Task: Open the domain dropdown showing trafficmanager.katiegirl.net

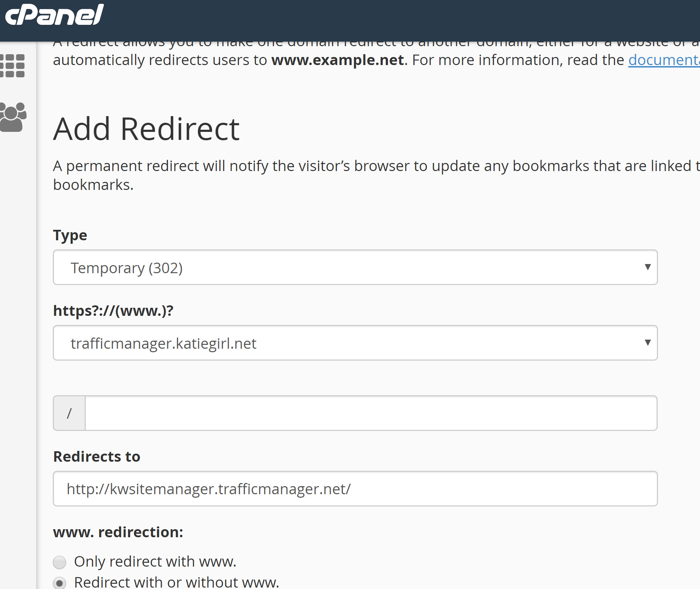Action: pyautogui.click(x=355, y=343)
